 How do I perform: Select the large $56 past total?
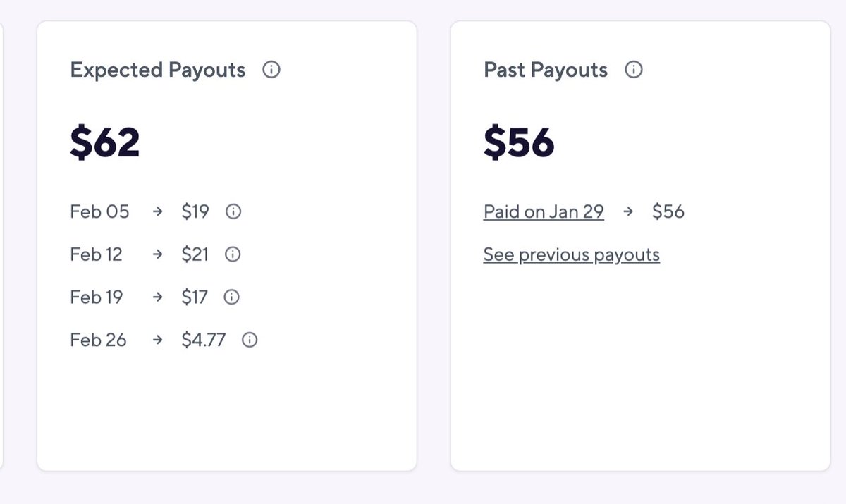(519, 142)
